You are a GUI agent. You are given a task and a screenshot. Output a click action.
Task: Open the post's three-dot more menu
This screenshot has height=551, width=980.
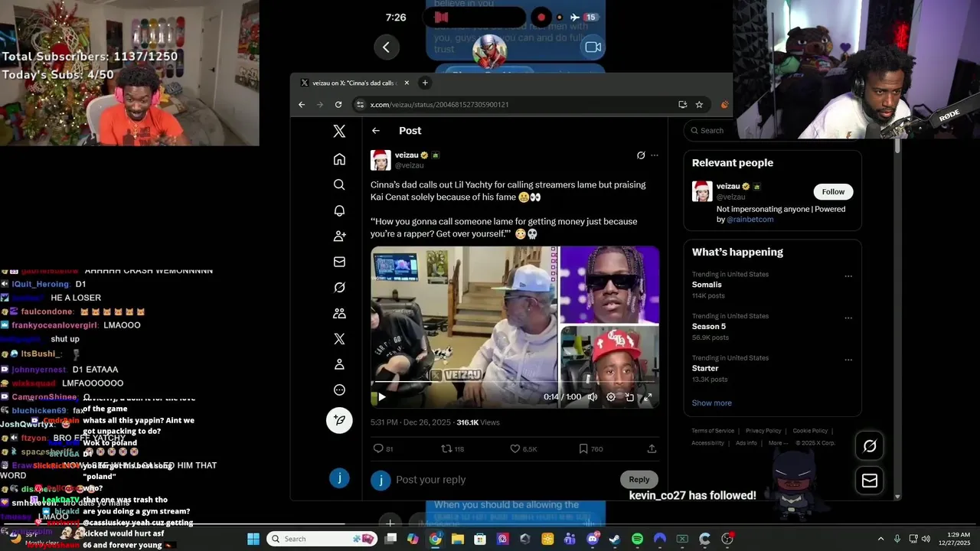[655, 155]
